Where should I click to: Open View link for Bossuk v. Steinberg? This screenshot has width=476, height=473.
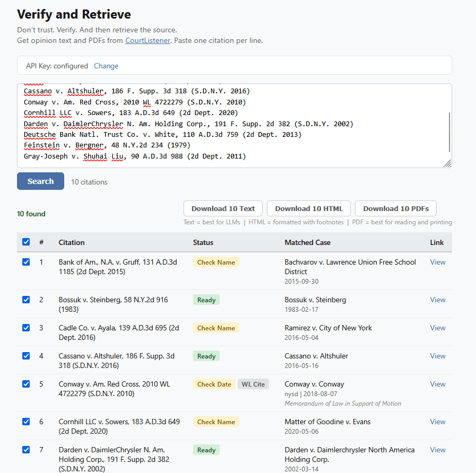click(x=438, y=300)
